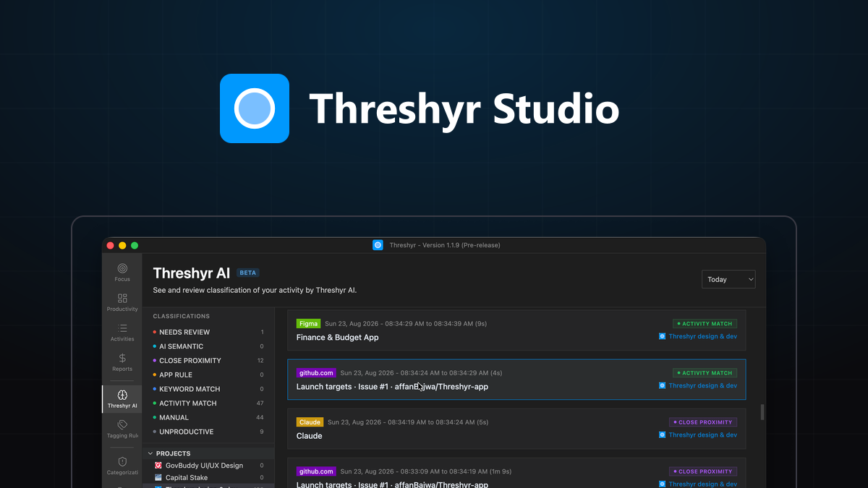
Task: Select the Claude activity title text
Action: point(310,436)
